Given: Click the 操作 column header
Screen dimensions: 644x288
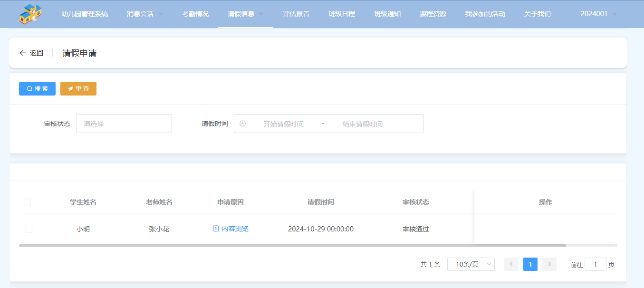Looking at the screenshot, I should pos(546,202).
